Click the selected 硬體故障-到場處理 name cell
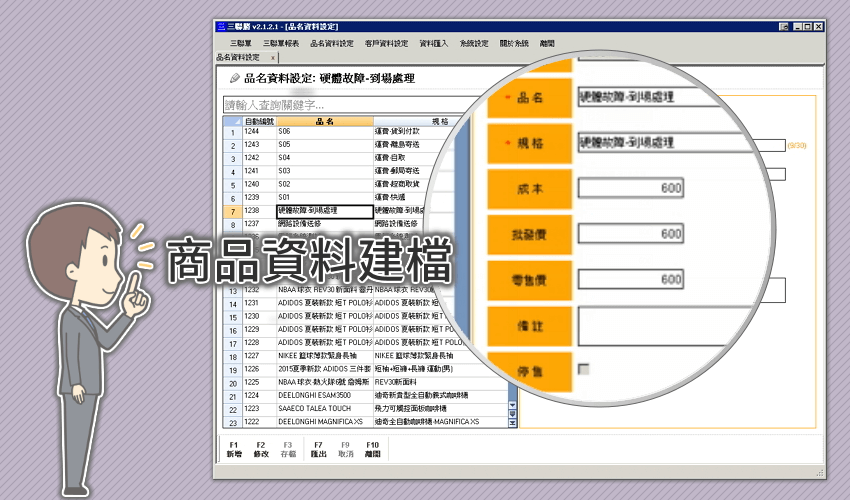The width and height of the screenshot is (850, 500). (x=325, y=210)
